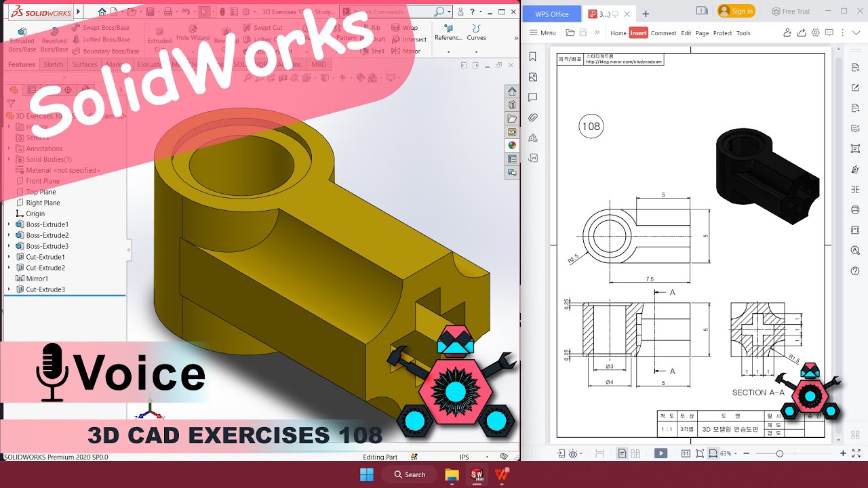Screen dimensions: 868x488
Task: Open WPS Tools tab
Action: (743, 33)
